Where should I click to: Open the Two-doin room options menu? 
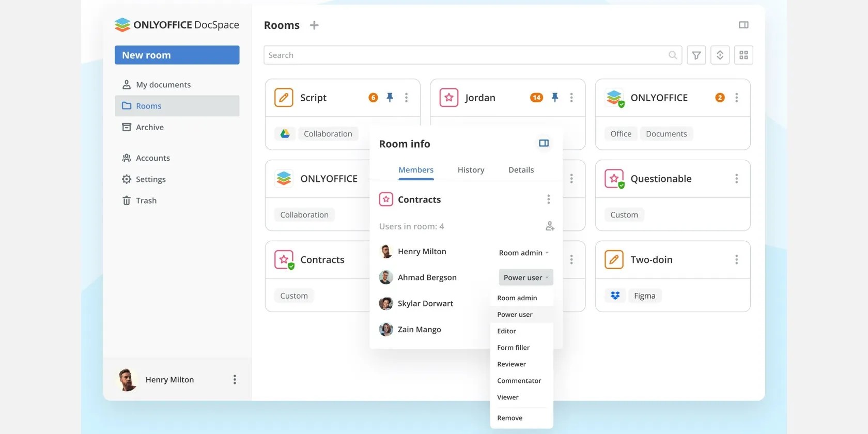pos(737,259)
